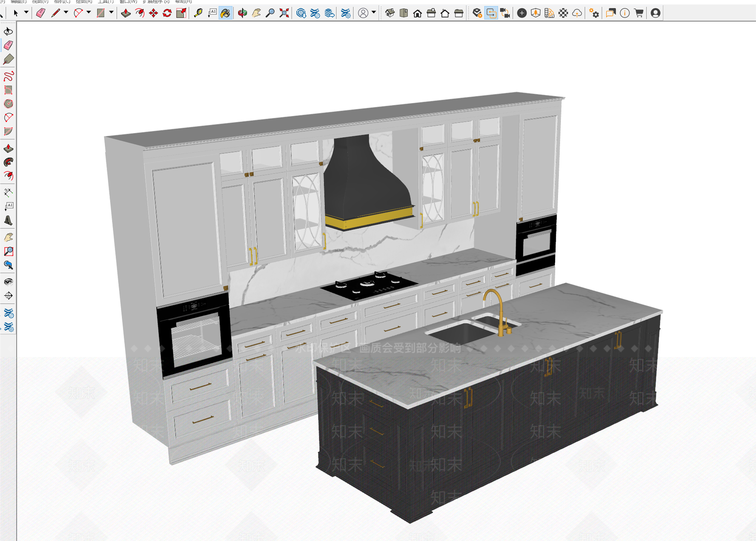756x541 pixels.
Task: Open the 窗口(W) menu
Action: [128, 1]
